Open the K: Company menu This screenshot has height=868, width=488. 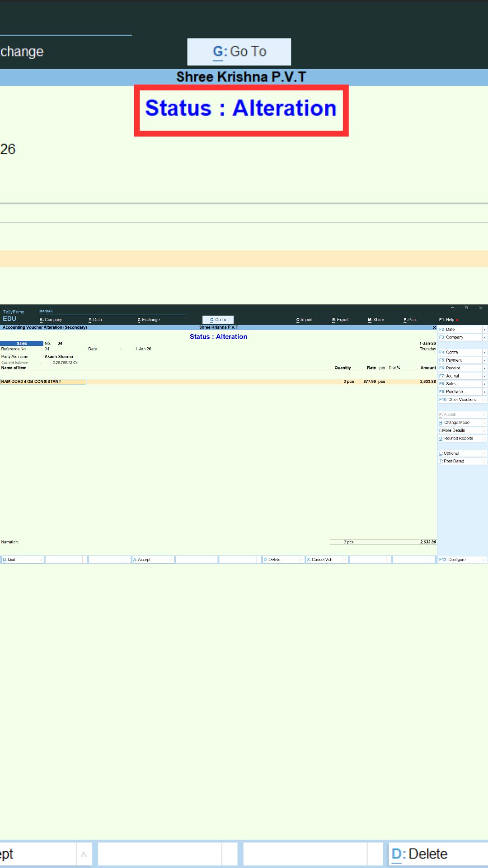click(x=51, y=320)
